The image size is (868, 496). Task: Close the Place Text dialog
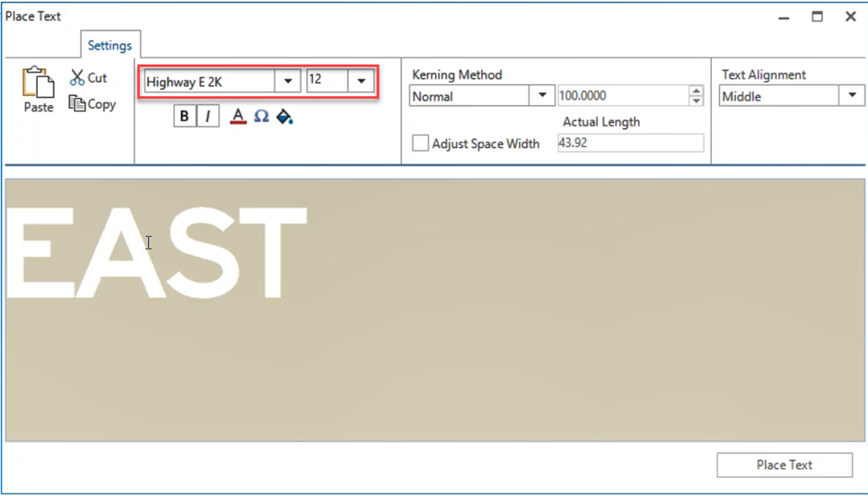pos(851,16)
